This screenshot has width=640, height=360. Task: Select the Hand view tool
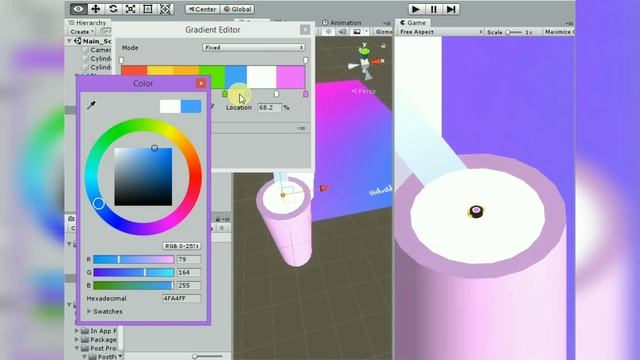coord(78,9)
